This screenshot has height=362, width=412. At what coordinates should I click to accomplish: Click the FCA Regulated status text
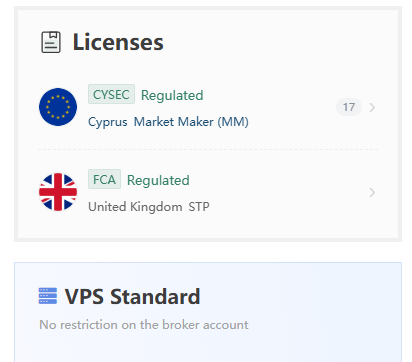coord(158,180)
